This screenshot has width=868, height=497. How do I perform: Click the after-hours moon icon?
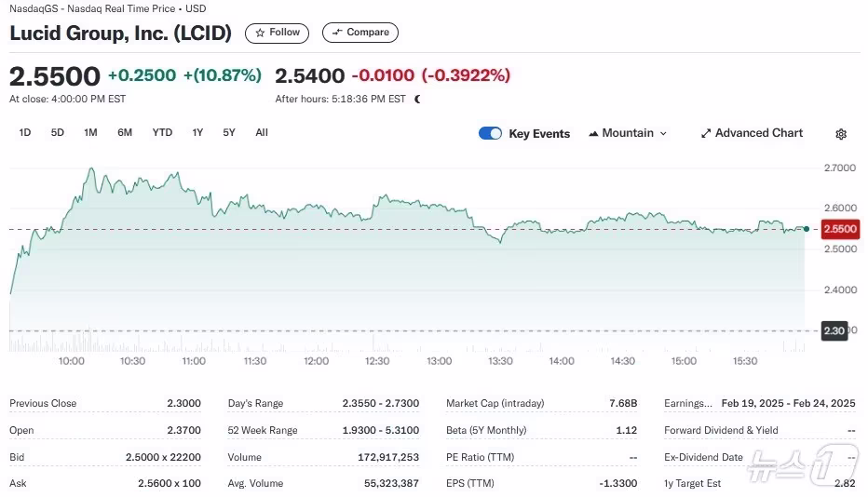(x=417, y=99)
